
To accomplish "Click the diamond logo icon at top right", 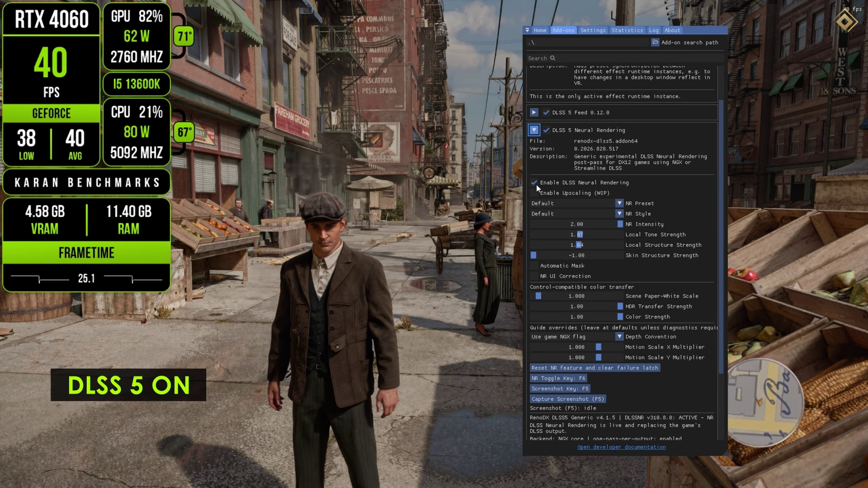I will [x=845, y=22].
